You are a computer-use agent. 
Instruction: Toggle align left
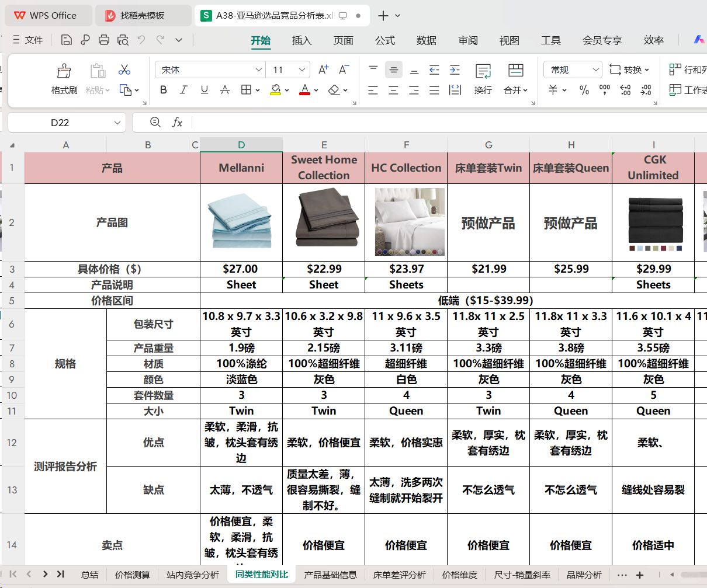coord(373,90)
